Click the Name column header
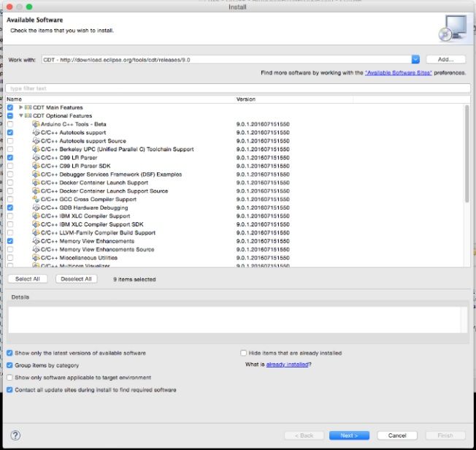This screenshot has height=450, width=476. [120, 99]
